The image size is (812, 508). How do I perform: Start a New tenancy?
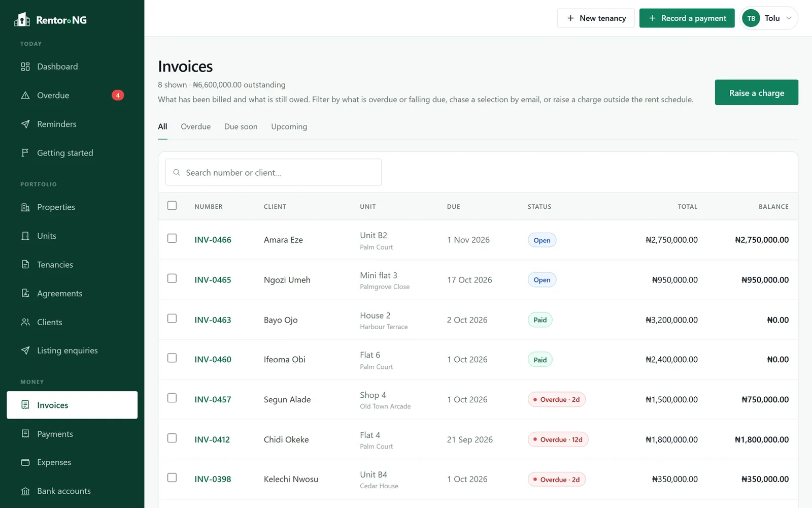click(x=596, y=18)
